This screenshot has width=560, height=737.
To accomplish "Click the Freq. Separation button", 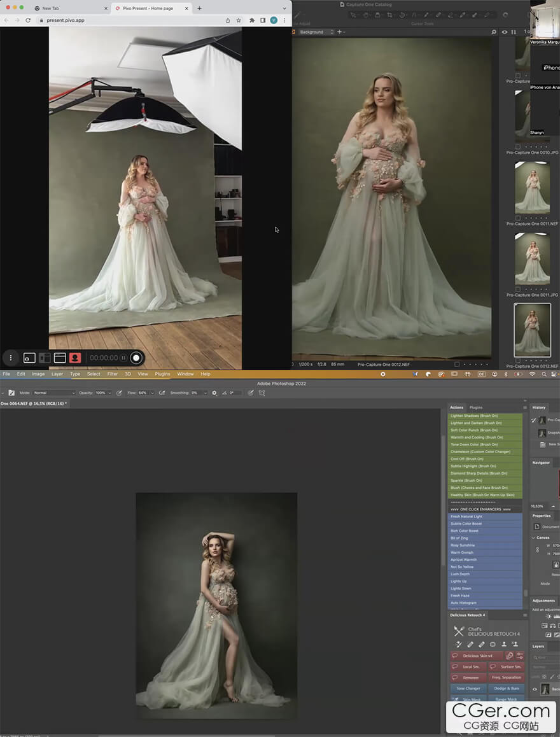I will tap(506, 677).
